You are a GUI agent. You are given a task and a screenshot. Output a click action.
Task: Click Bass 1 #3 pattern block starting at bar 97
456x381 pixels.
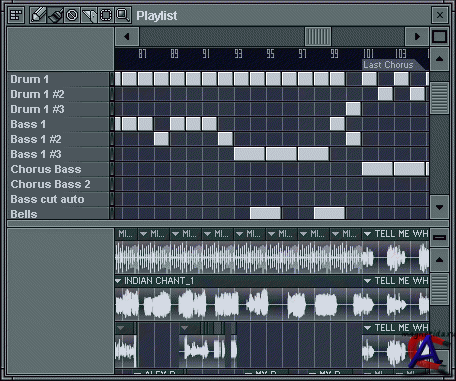coord(313,154)
